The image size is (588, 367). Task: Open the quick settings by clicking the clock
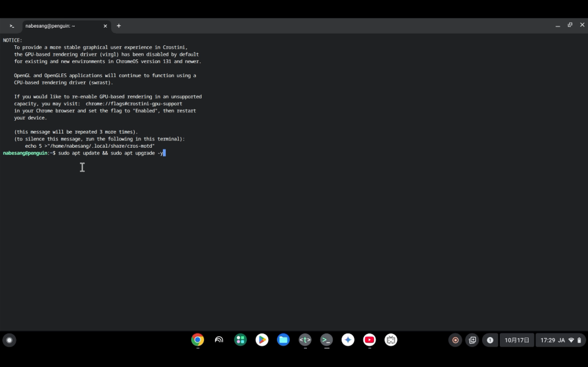550,340
